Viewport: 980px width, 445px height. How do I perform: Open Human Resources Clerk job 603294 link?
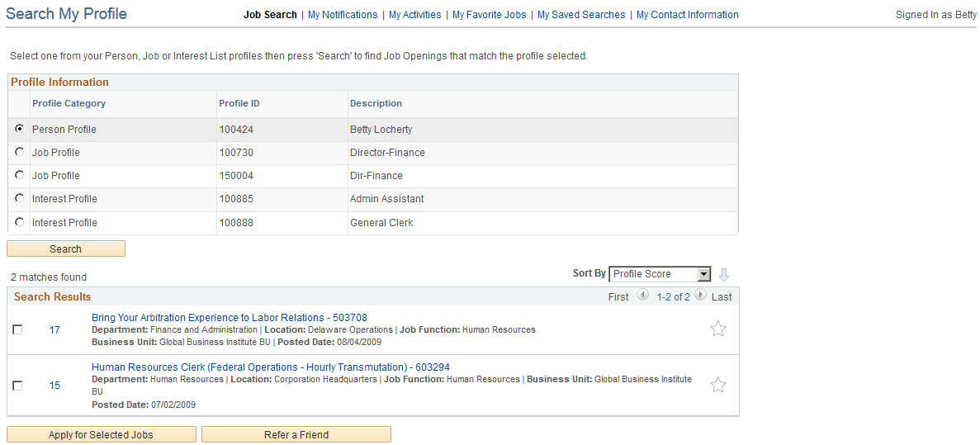point(271,367)
